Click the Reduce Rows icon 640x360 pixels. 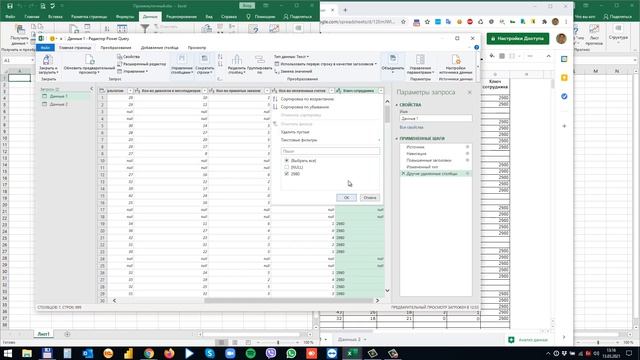coord(204,60)
